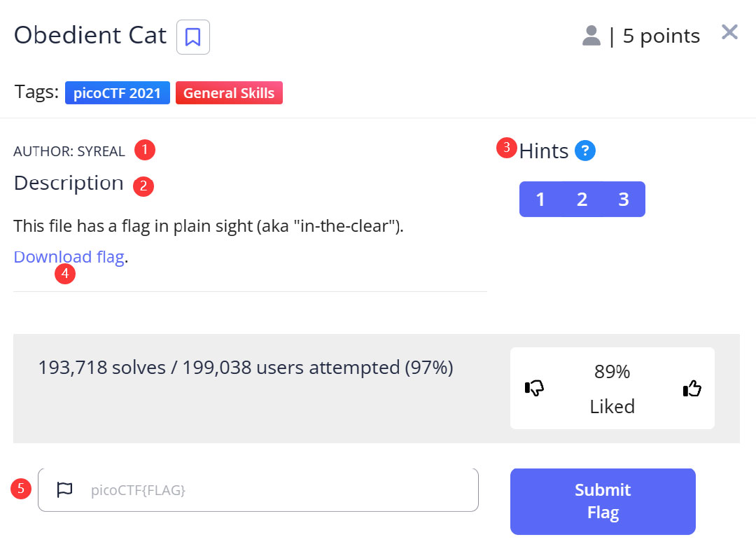Click red marker 2 next to Description
The image size is (756, 549).
pos(143,186)
